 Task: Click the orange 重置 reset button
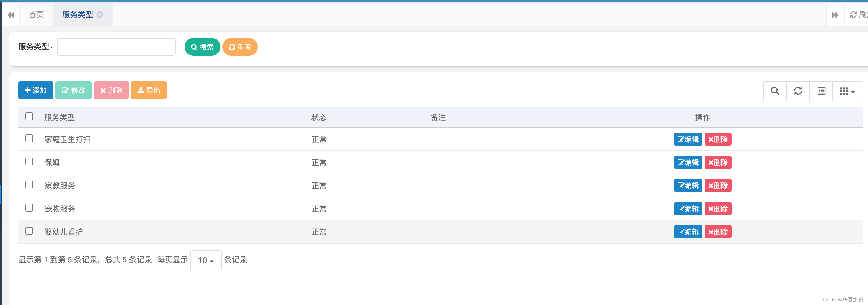pyautogui.click(x=240, y=47)
